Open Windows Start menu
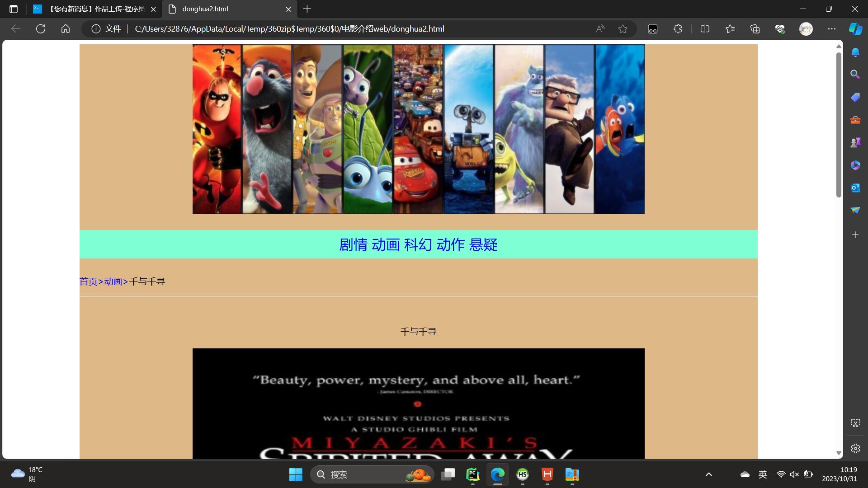 tap(296, 474)
